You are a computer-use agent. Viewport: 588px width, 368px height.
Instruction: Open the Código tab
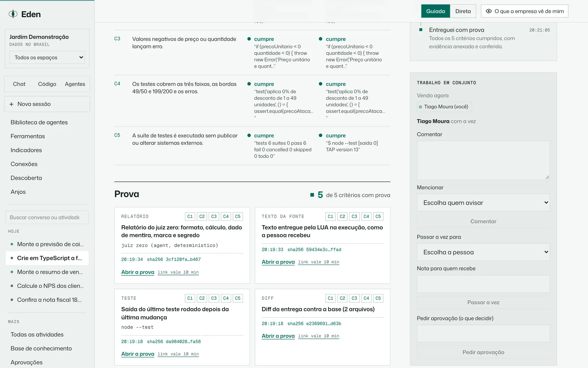[47, 84]
